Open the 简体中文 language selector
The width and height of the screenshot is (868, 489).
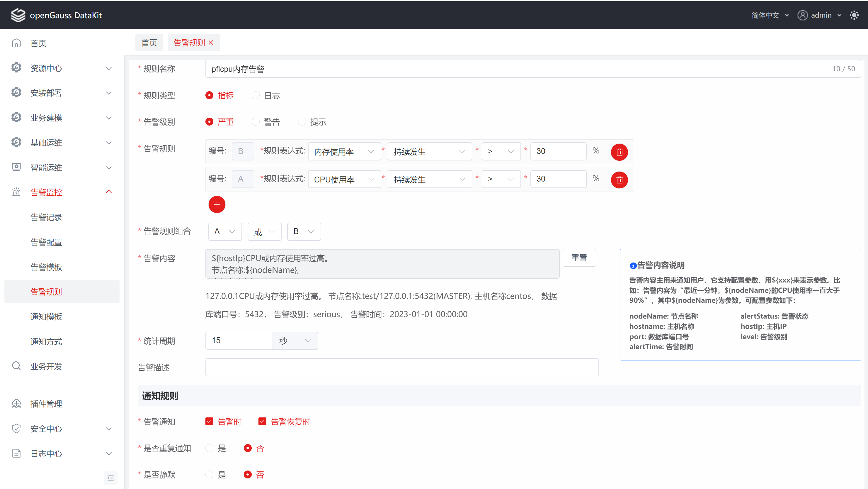pyautogui.click(x=770, y=15)
